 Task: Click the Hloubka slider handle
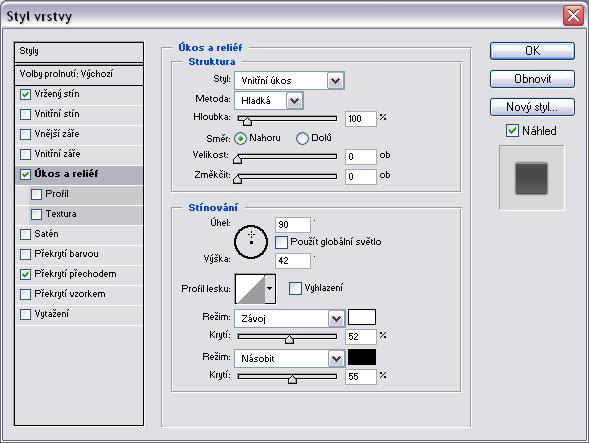247,121
